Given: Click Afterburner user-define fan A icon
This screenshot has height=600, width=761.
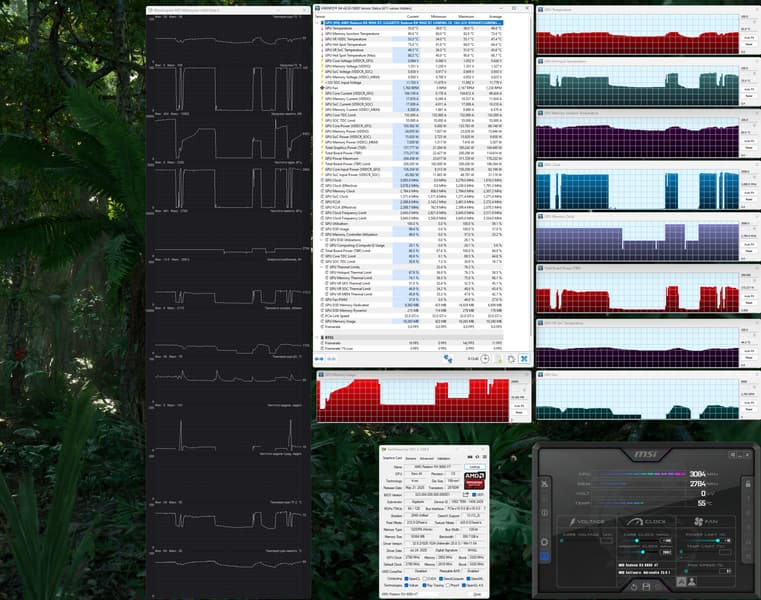Looking at the screenshot, I should pyautogui.click(x=681, y=581).
